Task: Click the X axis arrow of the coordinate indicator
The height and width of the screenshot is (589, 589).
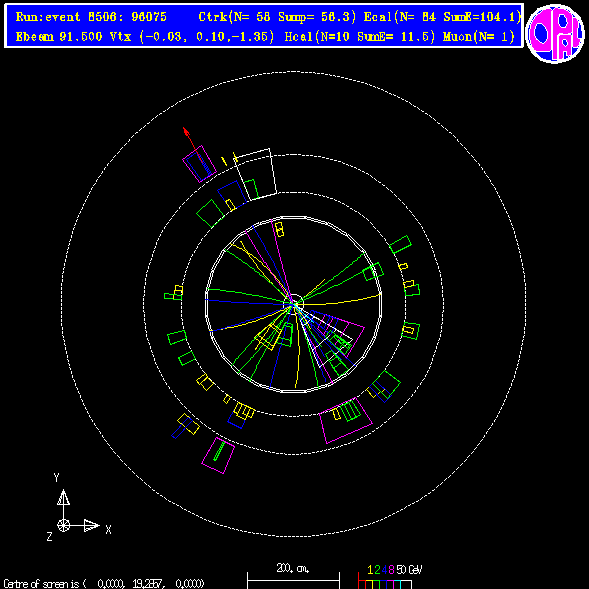Action: 92,525
